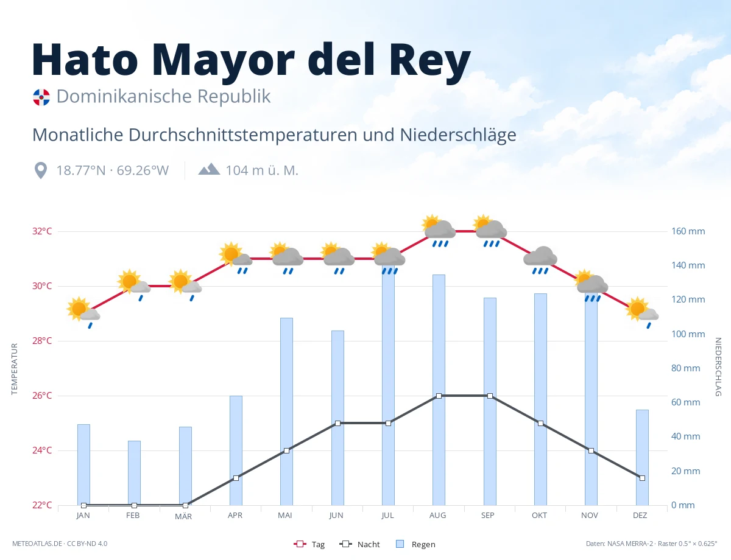
Task: Click the mountain elevation icon
Action: point(209,169)
